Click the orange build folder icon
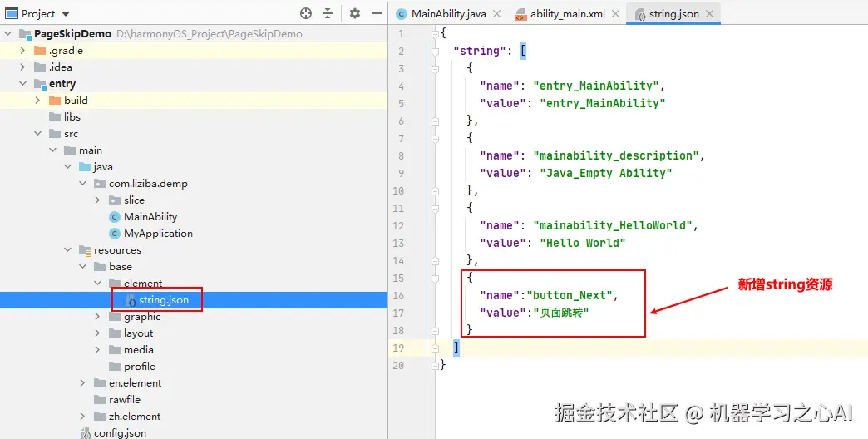The height and width of the screenshot is (439, 868). coord(54,101)
